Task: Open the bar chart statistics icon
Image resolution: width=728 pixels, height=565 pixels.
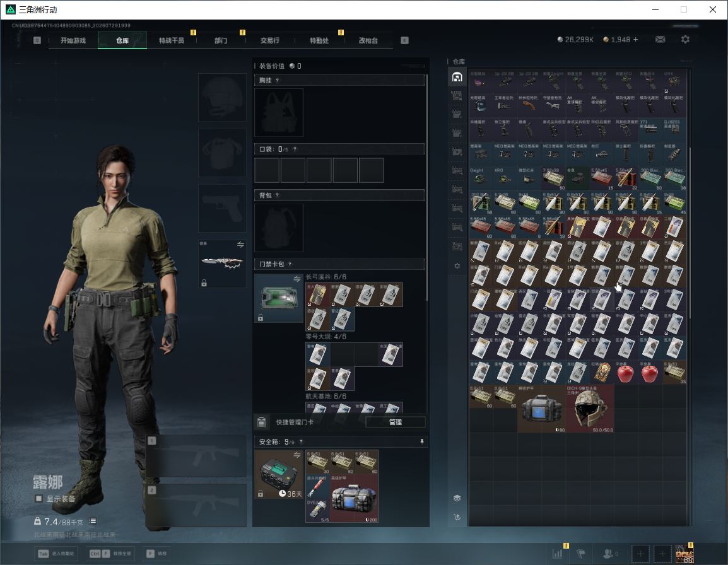Action: tap(558, 554)
